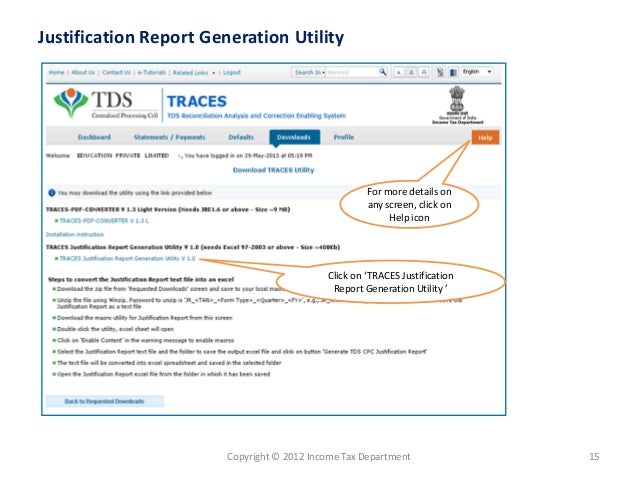Open the Defaults tab
Screen dimensions: 638x479
241,137
